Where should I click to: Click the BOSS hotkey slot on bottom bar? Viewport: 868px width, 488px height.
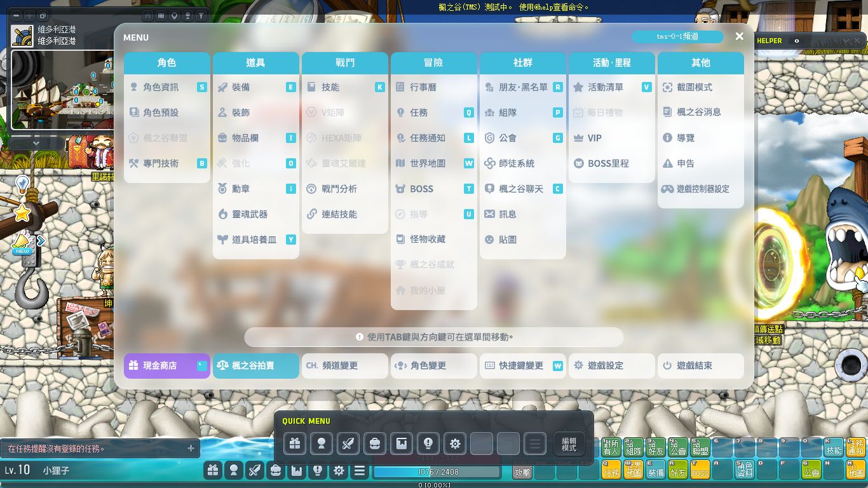(700, 470)
